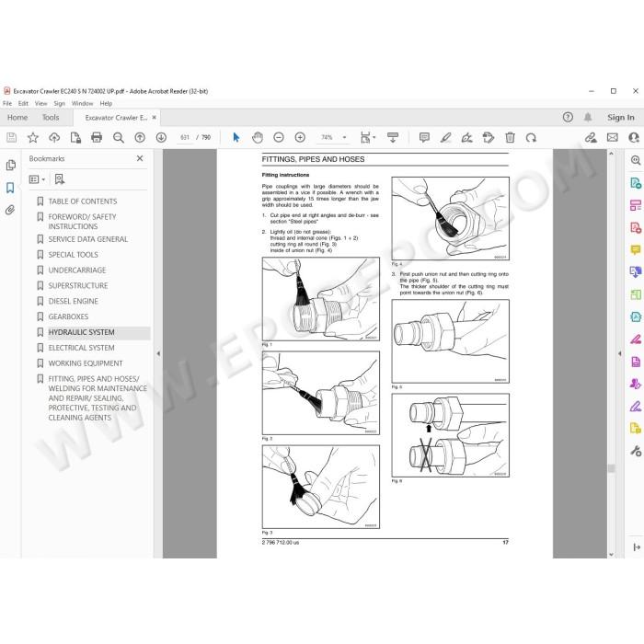
Task: Open the Bookmarks panel icon
Action: 10,188
